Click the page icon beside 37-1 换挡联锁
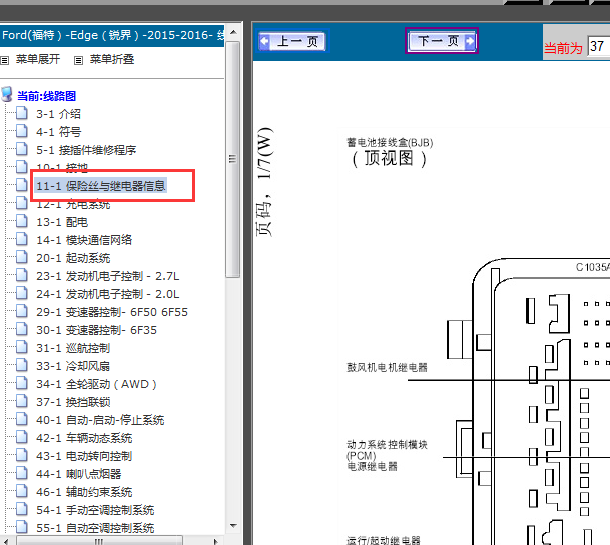The width and height of the screenshot is (610, 545). pyautogui.click(x=22, y=400)
